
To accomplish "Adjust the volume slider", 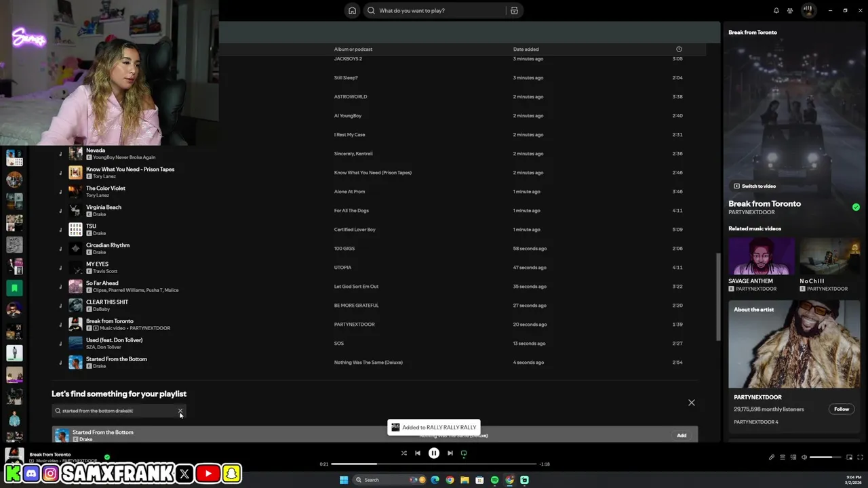I will coord(825,457).
